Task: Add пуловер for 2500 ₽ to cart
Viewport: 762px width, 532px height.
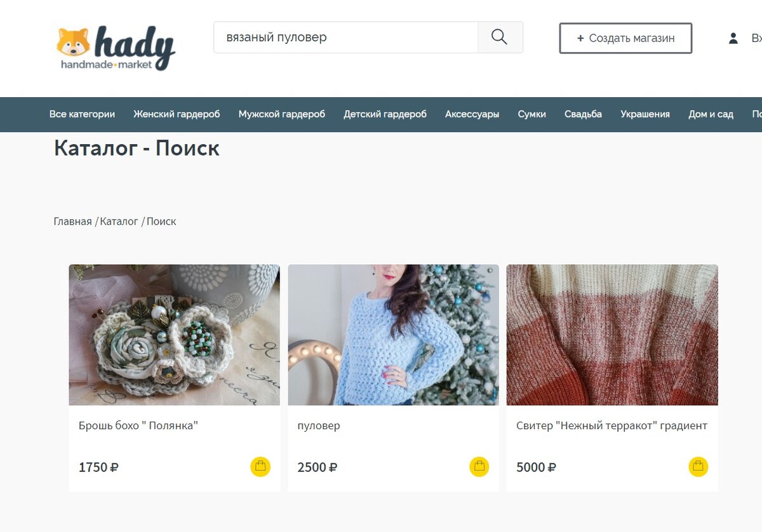Action: tap(479, 467)
